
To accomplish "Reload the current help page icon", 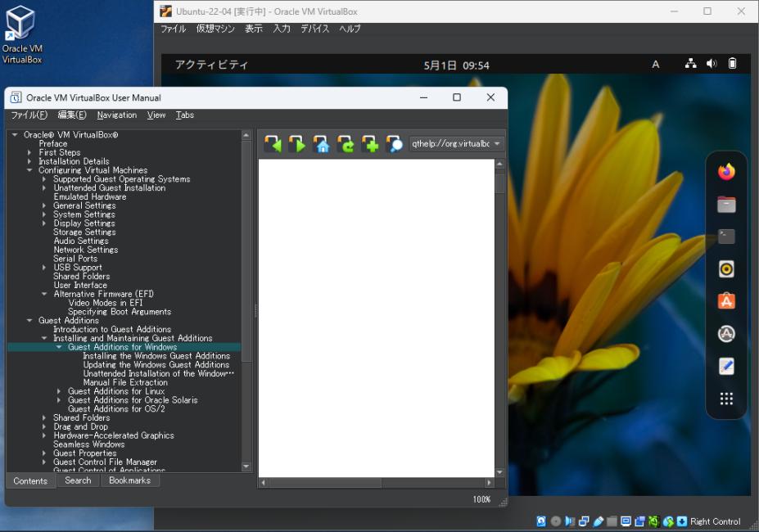I will pos(346,144).
